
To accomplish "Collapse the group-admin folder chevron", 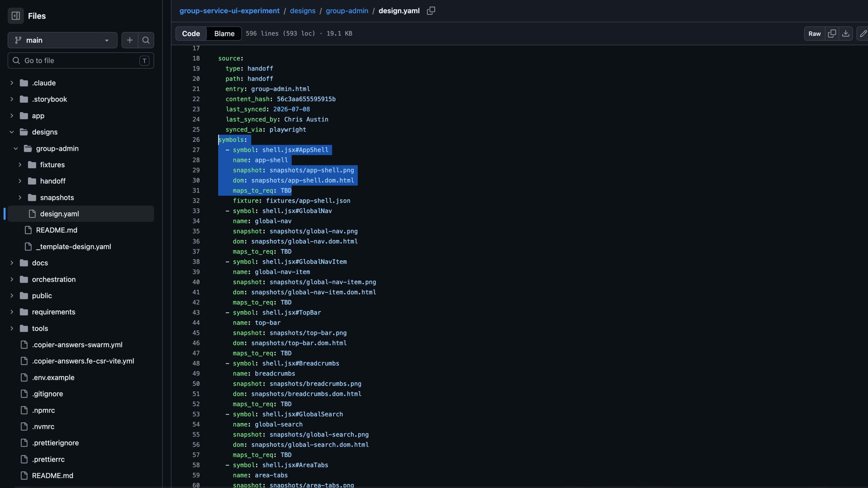I will 16,149.
